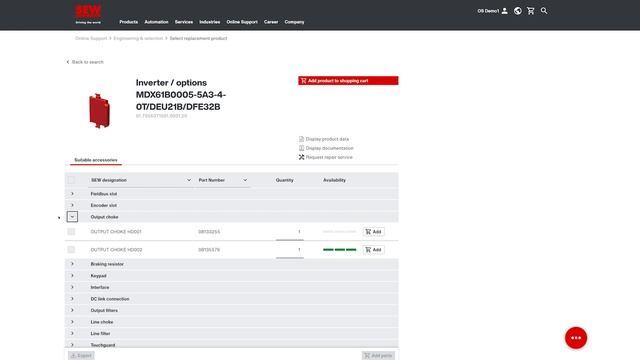Open SEW designation column dropdown
640x360 pixels.
189,180
